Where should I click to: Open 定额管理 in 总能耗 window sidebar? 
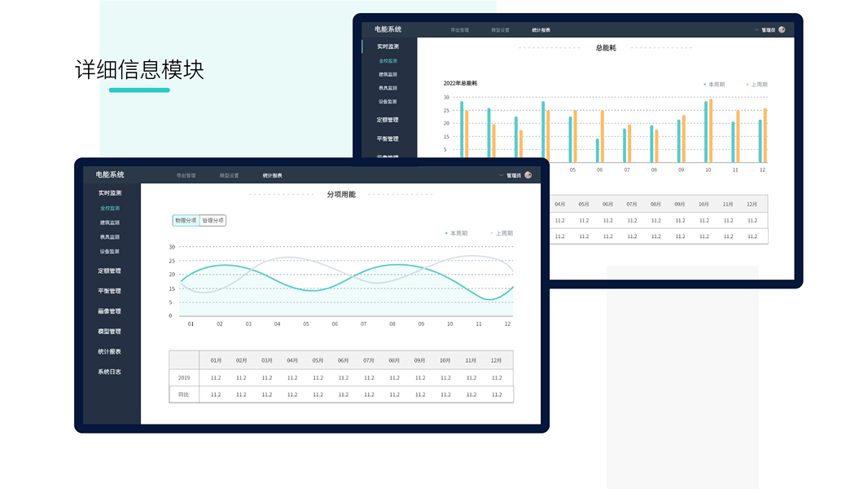[x=388, y=120]
